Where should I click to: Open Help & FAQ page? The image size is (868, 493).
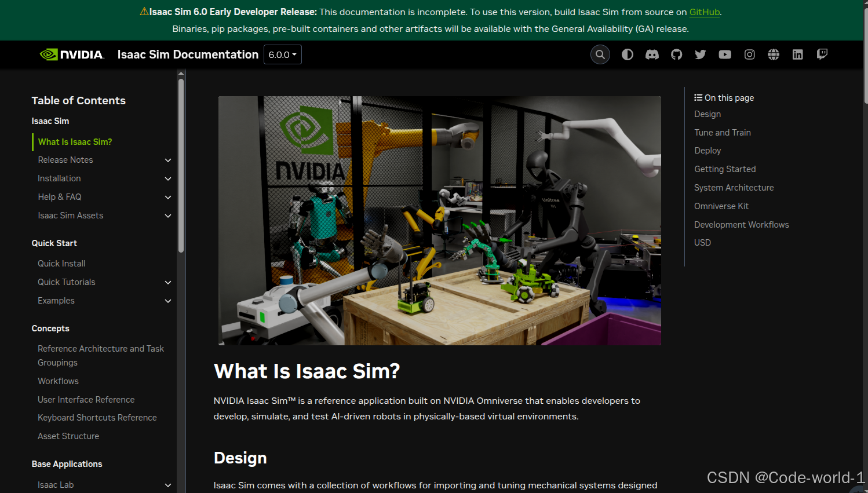tap(60, 197)
